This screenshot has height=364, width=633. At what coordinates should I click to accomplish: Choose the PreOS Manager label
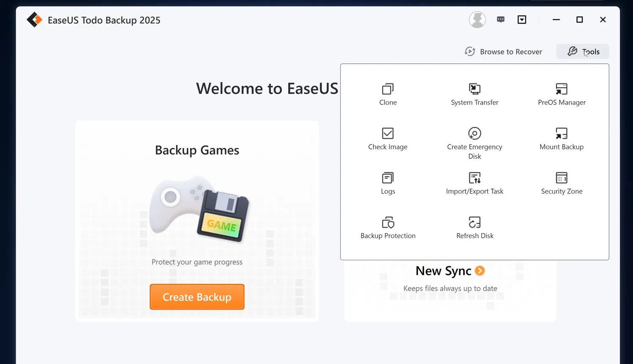point(562,102)
